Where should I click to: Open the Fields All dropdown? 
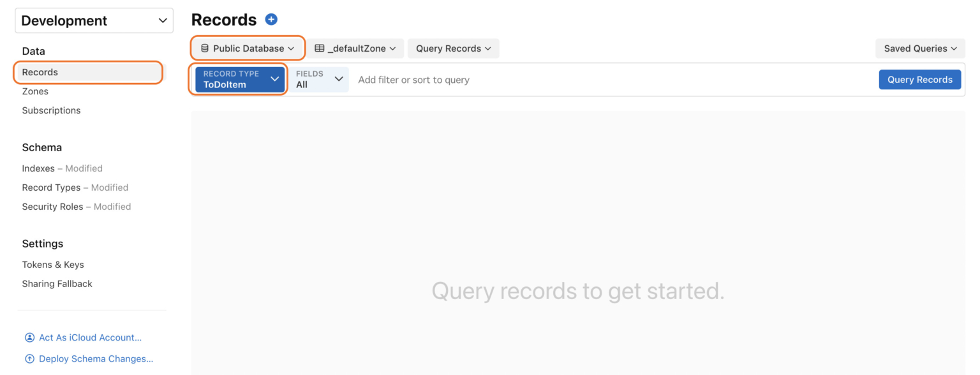point(320,79)
